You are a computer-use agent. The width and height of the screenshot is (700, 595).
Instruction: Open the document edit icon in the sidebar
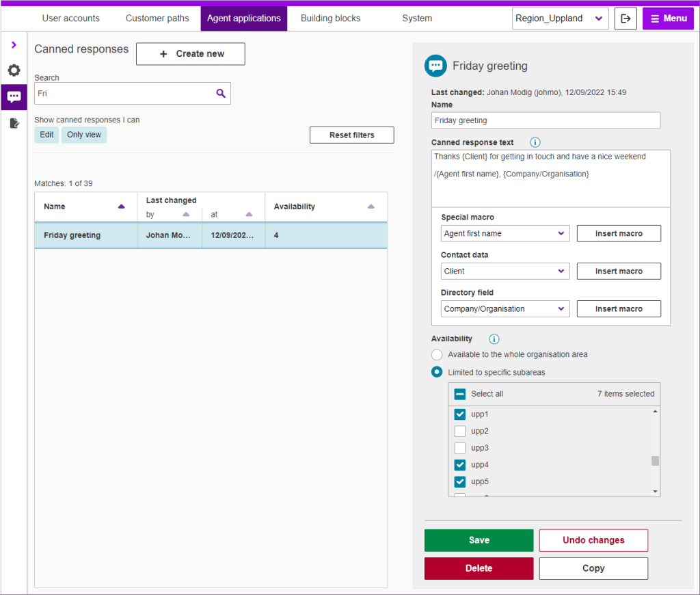point(14,123)
